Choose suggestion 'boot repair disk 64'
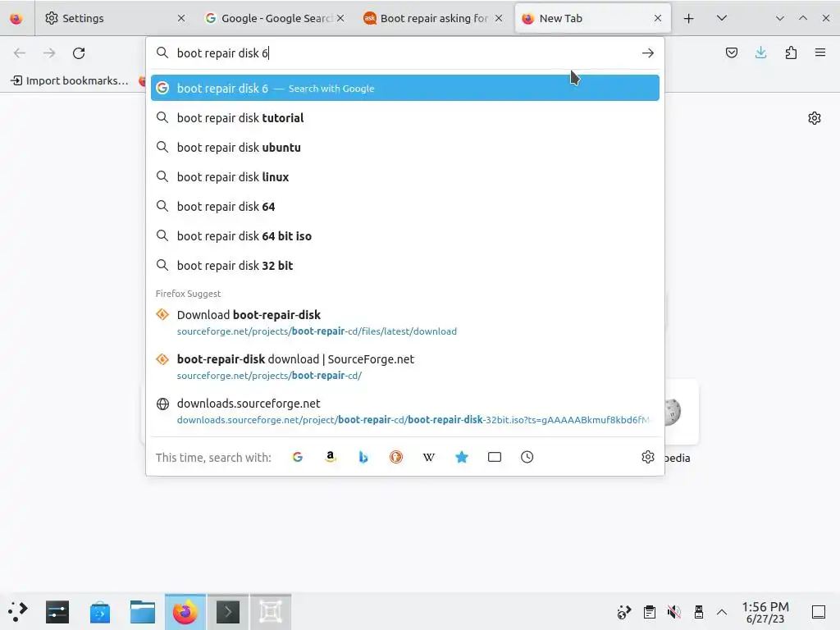Image resolution: width=840 pixels, height=630 pixels. 405,206
